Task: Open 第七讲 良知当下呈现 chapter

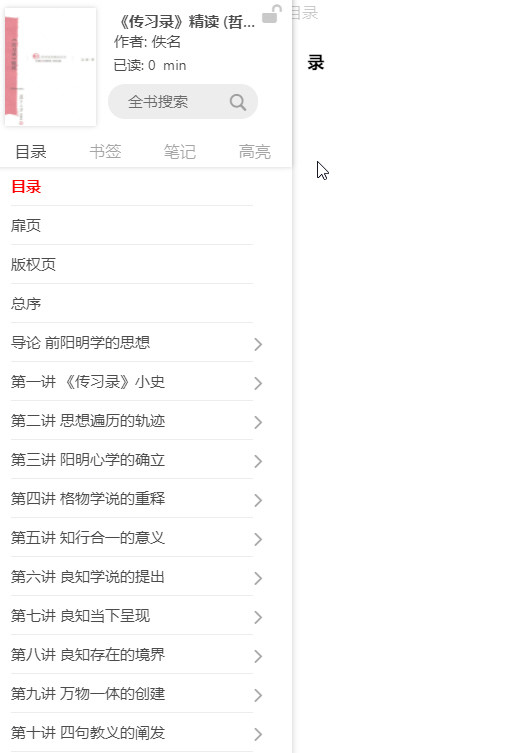Action: pos(132,616)
